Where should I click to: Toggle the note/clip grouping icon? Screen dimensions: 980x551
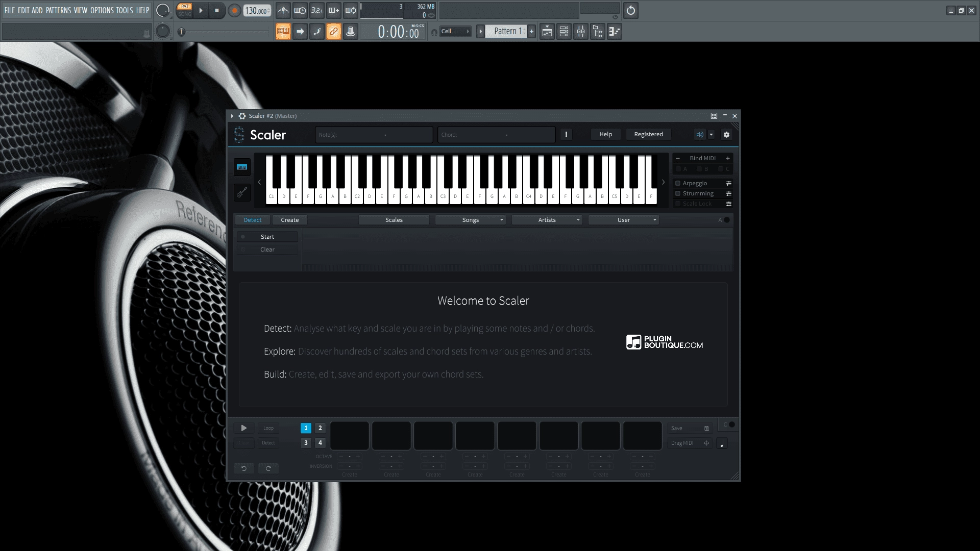pyautogui.click(x=317, y=32)
